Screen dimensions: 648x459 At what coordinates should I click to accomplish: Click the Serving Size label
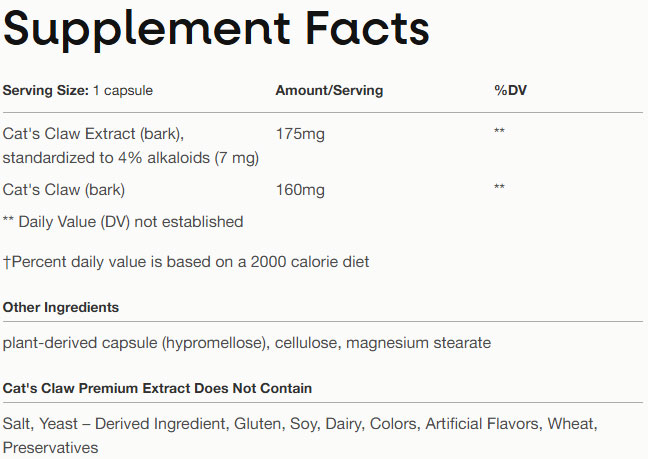(x=43, y=91)
